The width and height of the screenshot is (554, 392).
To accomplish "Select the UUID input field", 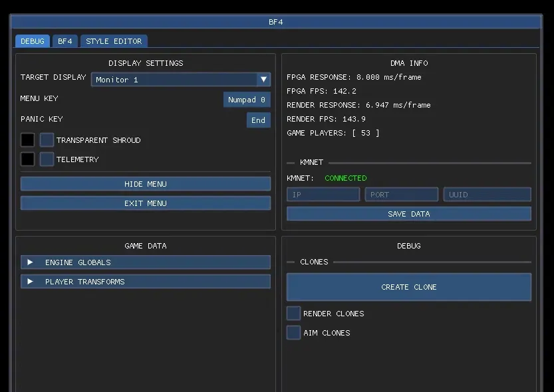I will [x=487, y=195].
